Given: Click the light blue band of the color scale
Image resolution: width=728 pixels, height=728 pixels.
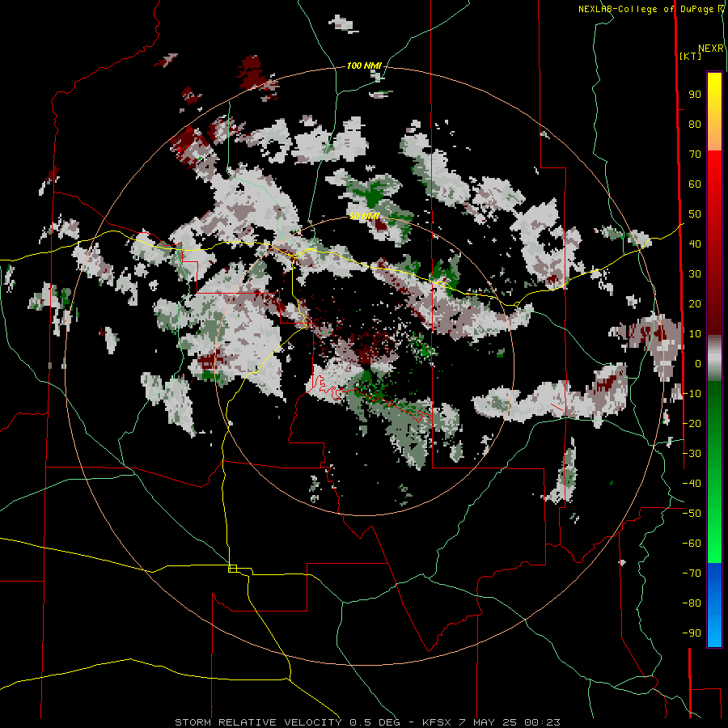Looking at the screenshot, I should (x=714, y=627).
